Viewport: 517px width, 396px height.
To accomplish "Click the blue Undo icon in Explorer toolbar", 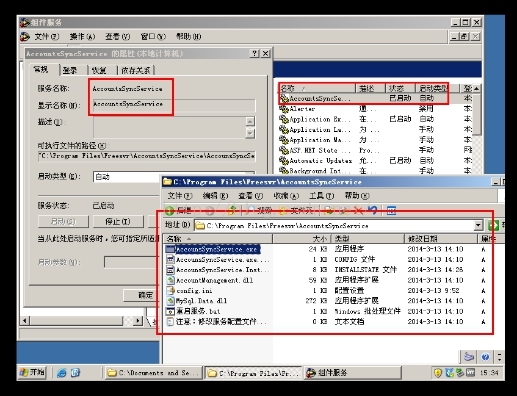I will pyautogui.click(x=373, y=210).
